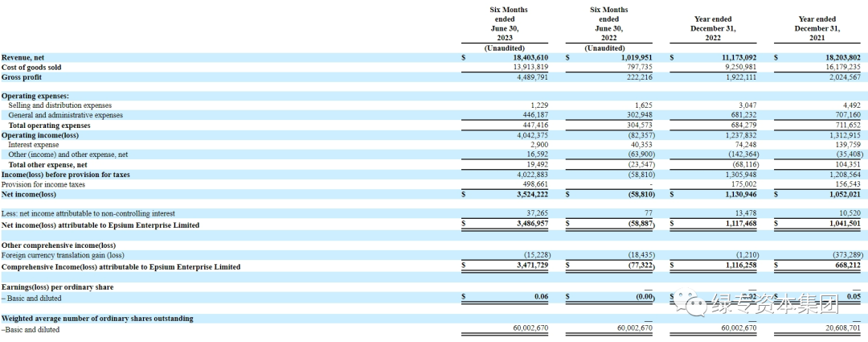This screenshot has width=868, height=342.
Task: Click the "Net income(loss)" row label
Action: point(29,194)
